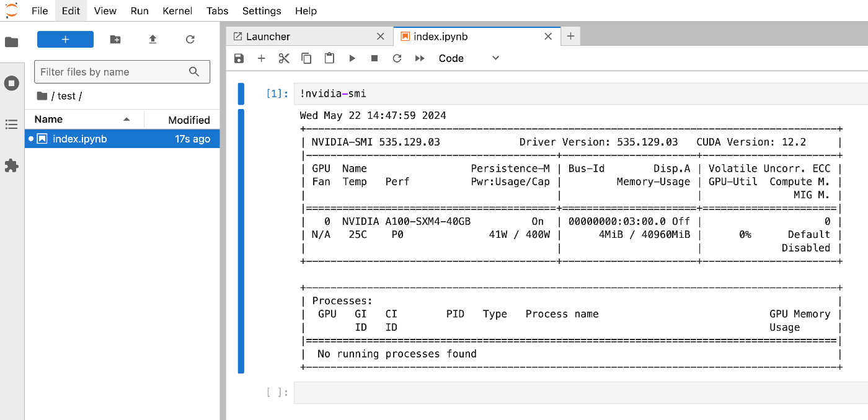Click the JupyterLab logo icon
This screenshot has width=868, height=420.
pos(12,11)
